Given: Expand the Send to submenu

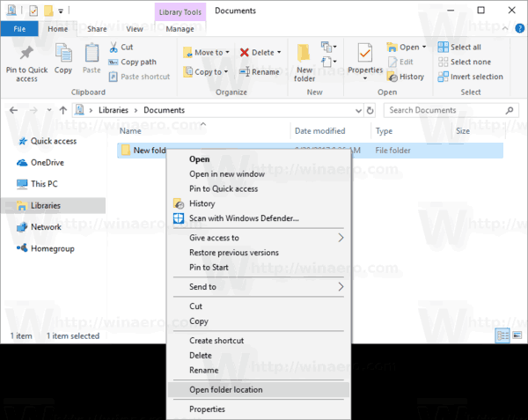Looking at the screenshot, I should (259, 287).
